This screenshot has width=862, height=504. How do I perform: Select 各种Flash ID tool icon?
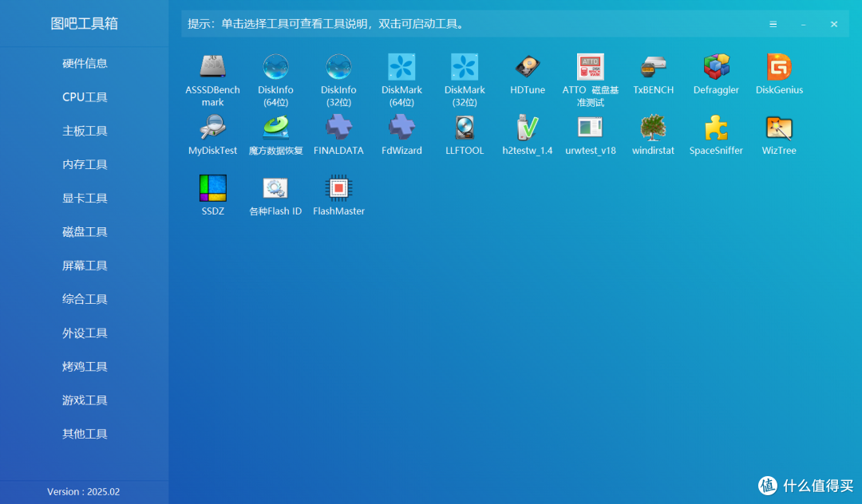275,187
